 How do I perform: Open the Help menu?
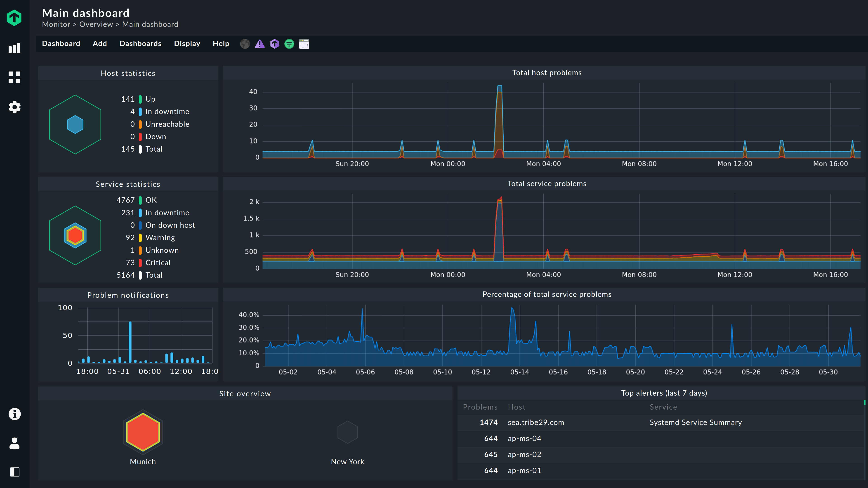click(221, 43)
